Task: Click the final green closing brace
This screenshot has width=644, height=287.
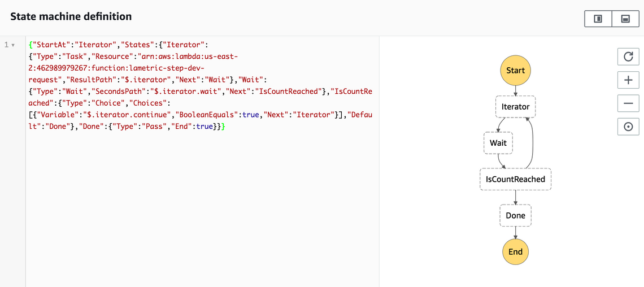Action: [223, 127]
